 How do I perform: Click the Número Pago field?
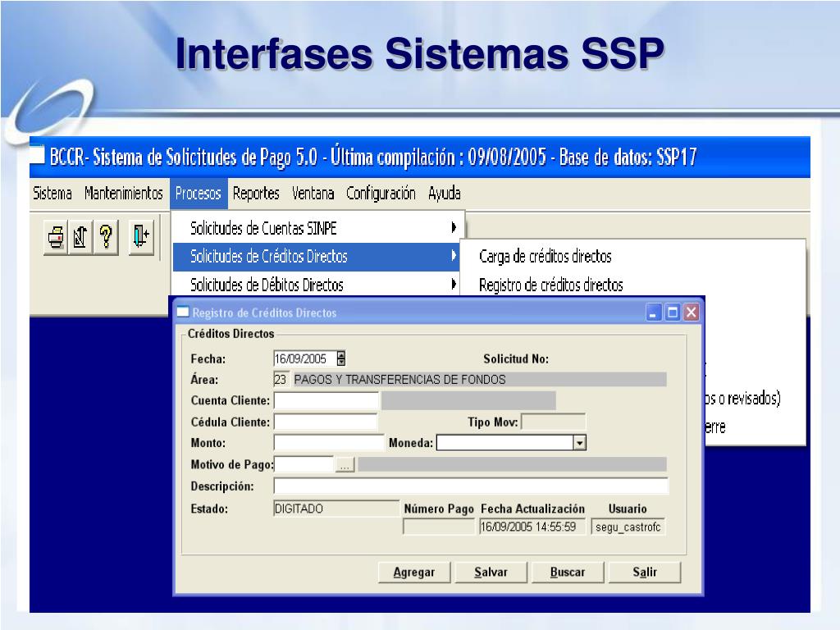(x=439, y=527)
